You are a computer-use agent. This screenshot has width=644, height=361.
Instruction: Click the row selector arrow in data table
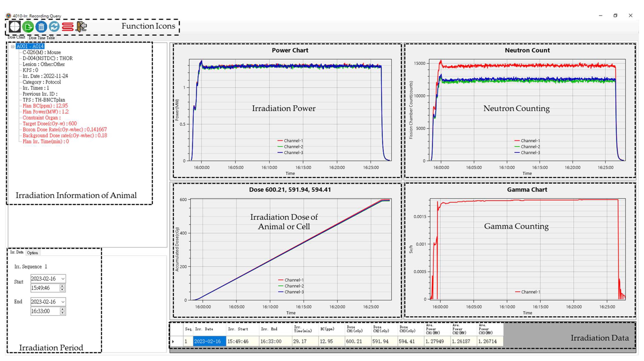pos(173,341)
